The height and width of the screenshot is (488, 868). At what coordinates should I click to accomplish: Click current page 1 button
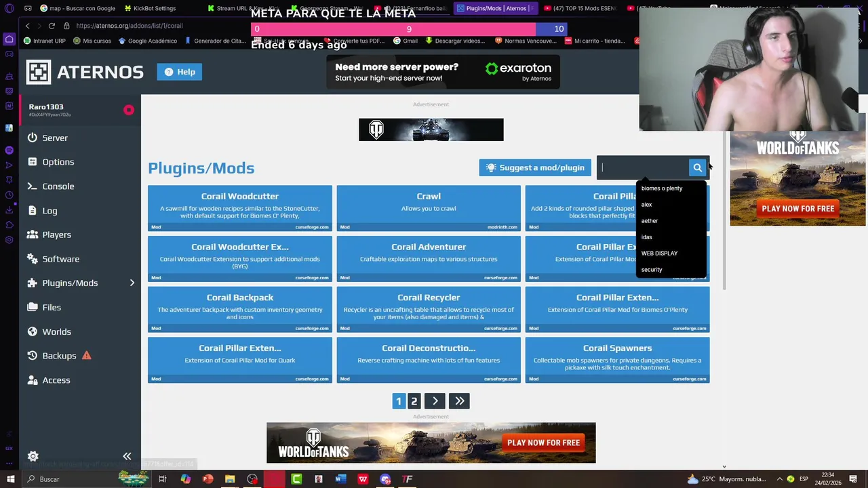click(399, 401)
